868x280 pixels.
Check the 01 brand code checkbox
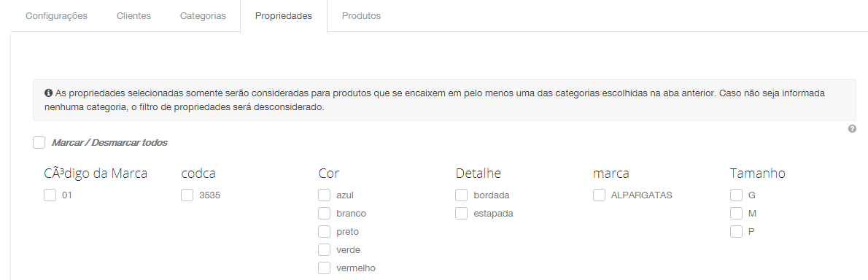pyautogui.click(x=50, y=195)
